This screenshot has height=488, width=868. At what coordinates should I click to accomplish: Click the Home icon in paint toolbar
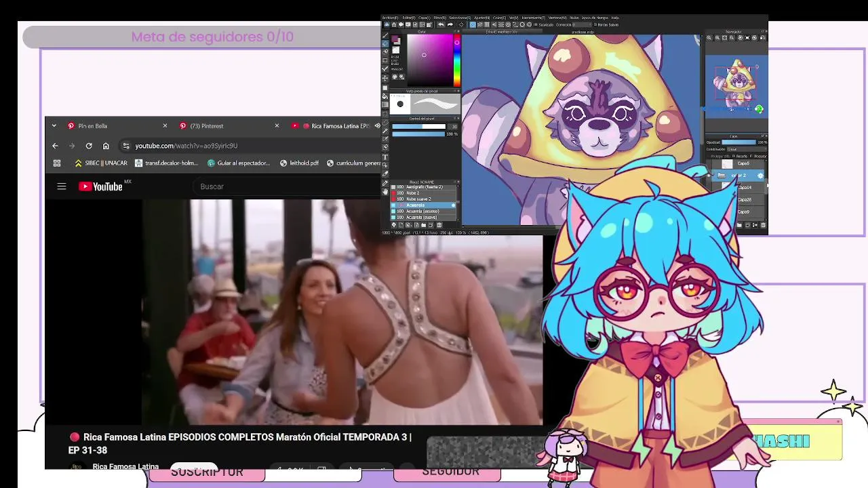(394, 24)
